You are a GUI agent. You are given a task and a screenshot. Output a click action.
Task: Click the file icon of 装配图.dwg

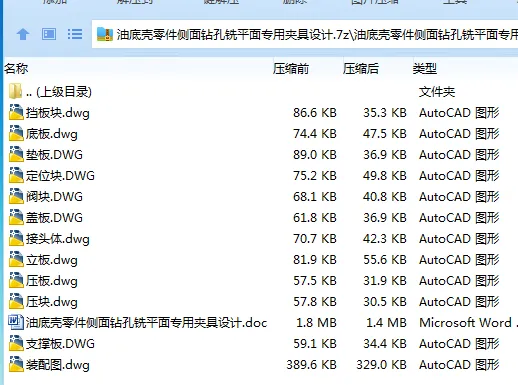coord(16,364)
